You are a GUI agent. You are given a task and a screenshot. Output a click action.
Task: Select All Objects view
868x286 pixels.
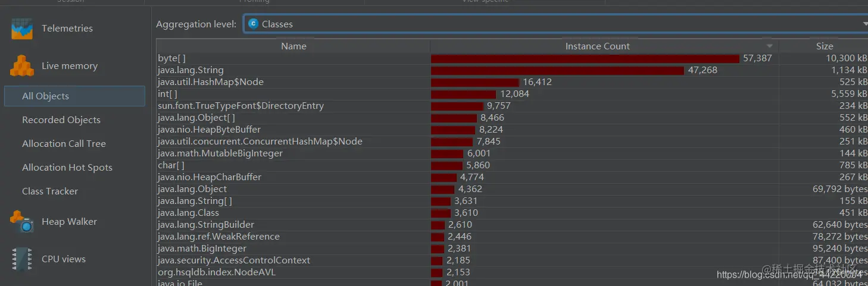coord(74,96)
